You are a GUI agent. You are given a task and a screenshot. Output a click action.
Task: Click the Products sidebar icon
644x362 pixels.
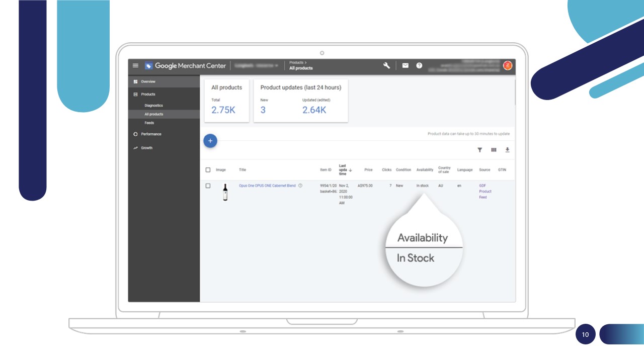pos(135,94)
